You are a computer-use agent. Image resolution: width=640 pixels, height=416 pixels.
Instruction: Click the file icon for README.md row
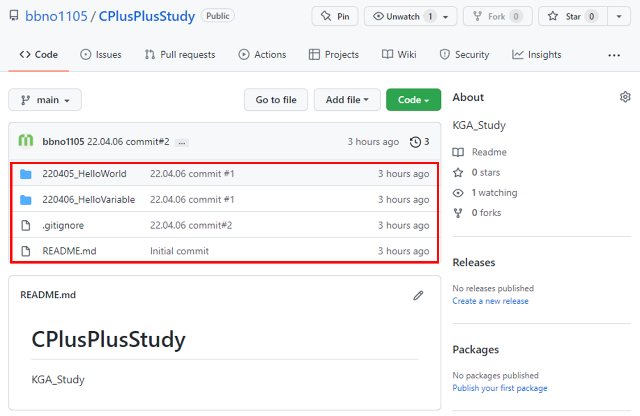click(26, 251)
